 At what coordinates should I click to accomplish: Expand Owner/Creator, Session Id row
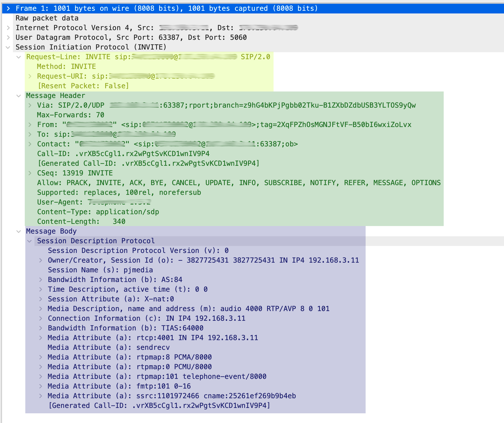coord(41,260)
